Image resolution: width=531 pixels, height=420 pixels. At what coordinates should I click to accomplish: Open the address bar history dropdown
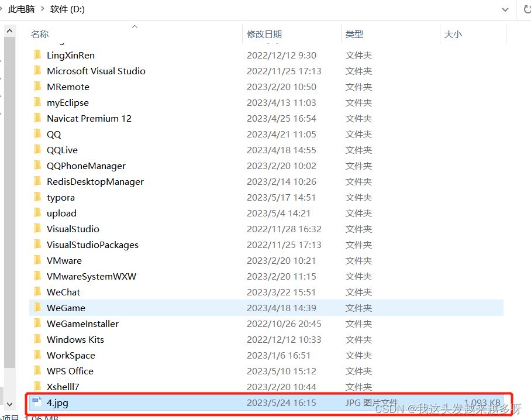[505, 9]
